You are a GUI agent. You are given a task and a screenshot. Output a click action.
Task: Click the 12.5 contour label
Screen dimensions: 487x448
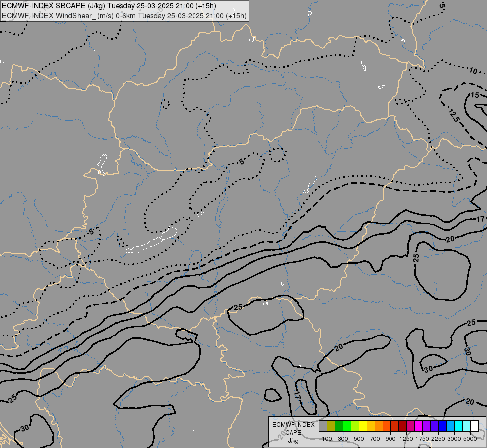pos(454,114)
